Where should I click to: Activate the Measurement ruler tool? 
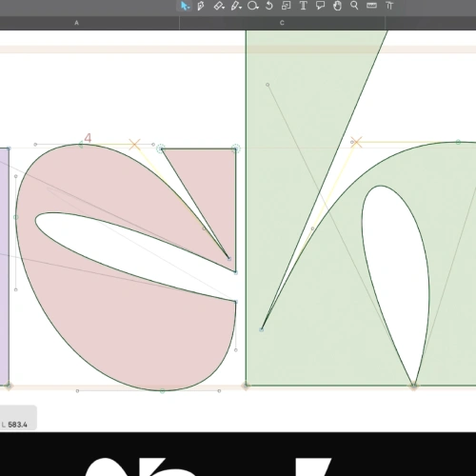371,6
